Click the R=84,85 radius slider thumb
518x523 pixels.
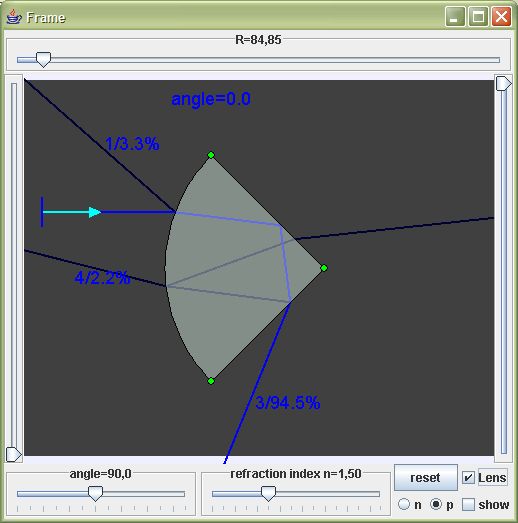pos(43,60)
